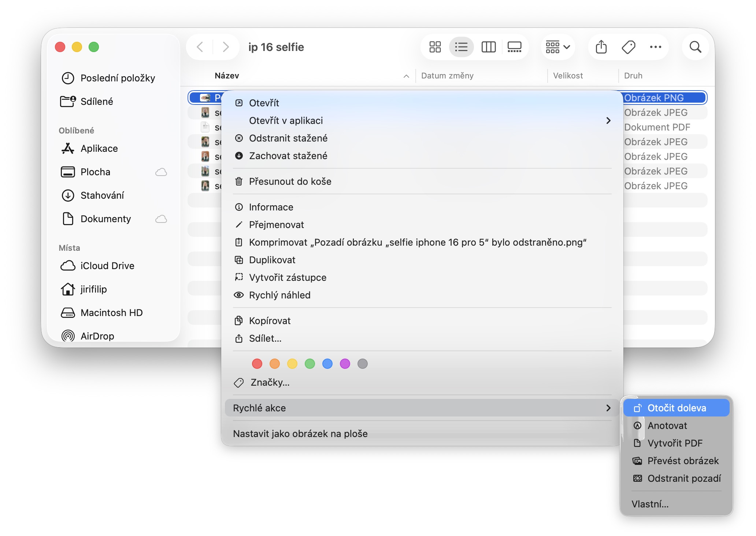The image size is (756, 536).
Task: Select Odstranit pozadí quick action
Action: point(683,478)
